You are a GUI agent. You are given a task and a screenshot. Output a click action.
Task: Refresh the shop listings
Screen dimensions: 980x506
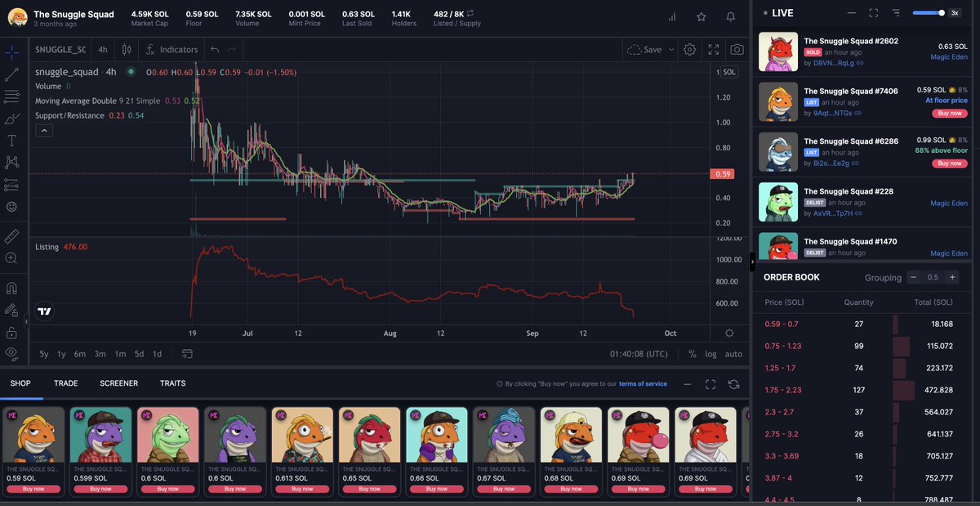click(x=733, y=384)
